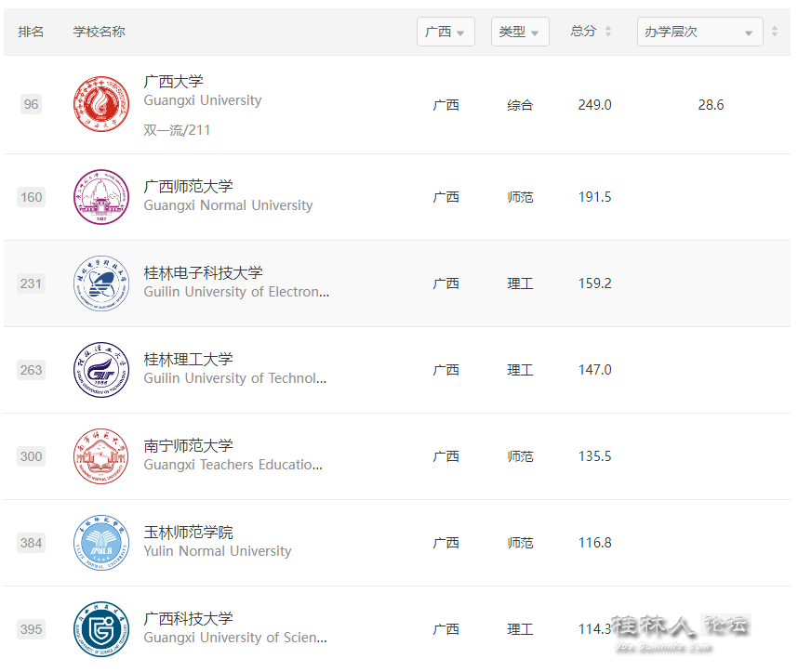Click the 排名 column header
798x672 pixels.
[x=31, y=32]
